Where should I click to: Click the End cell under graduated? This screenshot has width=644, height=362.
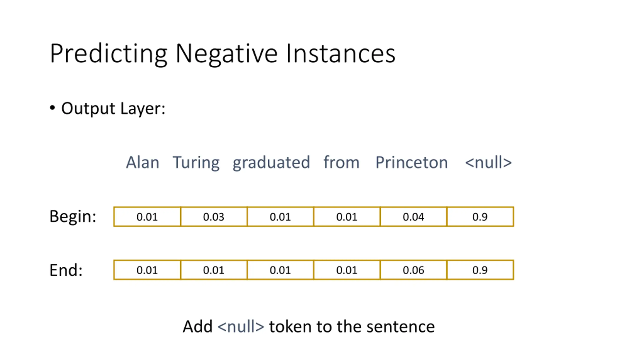click(280, 270)
